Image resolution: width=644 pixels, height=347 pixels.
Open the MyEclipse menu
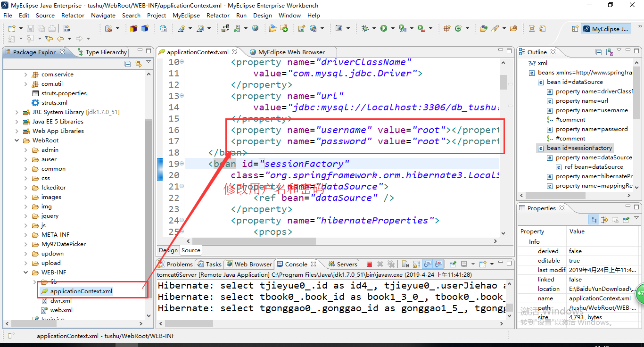pyautogui.click(x=186, y=15)
